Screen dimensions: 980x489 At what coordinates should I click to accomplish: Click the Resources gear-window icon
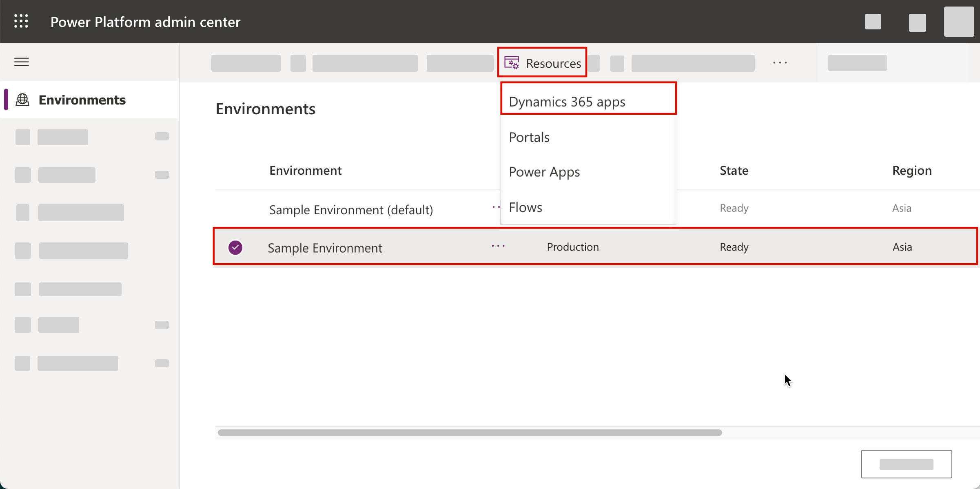tap(512, 63)
